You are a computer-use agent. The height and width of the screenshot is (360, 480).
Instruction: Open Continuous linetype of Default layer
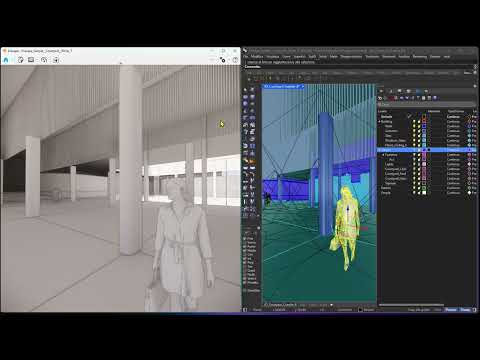click(x=453, y=117)
